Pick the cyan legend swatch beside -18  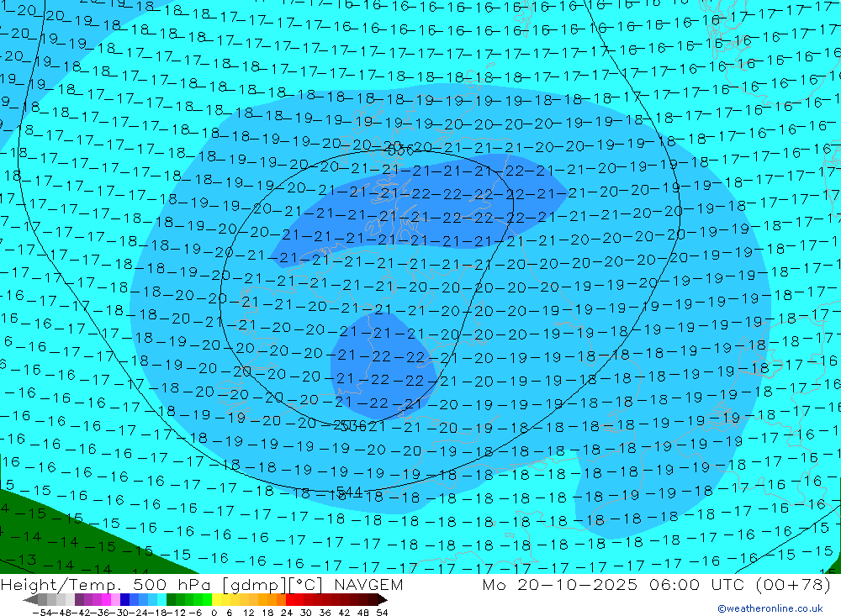point(161,599)
